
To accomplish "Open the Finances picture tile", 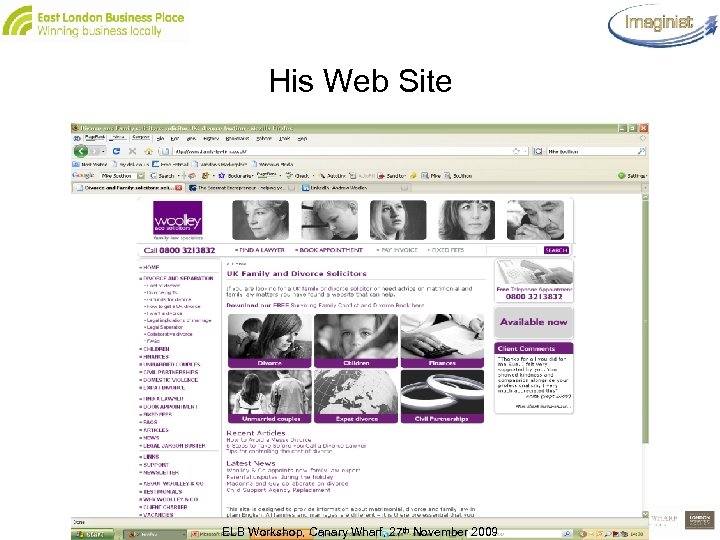I will pyautogui.click(x=442, y=341).
